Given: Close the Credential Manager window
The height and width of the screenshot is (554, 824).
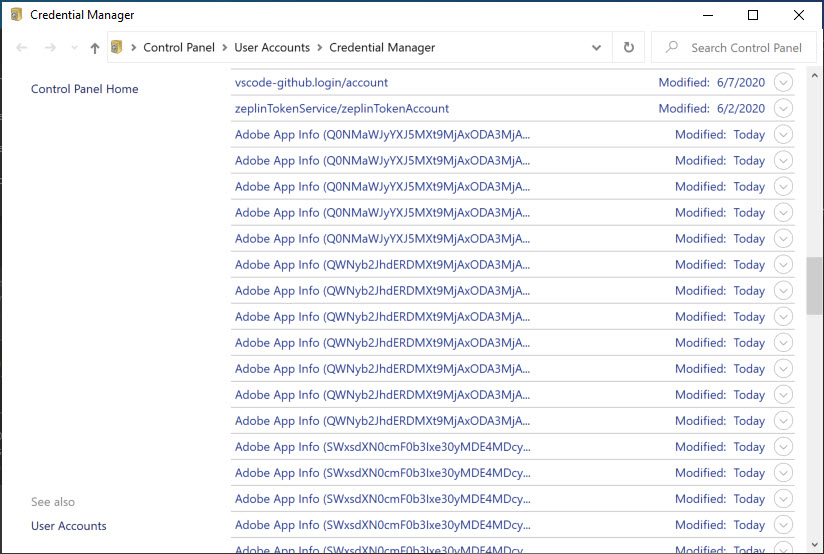Looking at the screenshot, I should (799, 15).
